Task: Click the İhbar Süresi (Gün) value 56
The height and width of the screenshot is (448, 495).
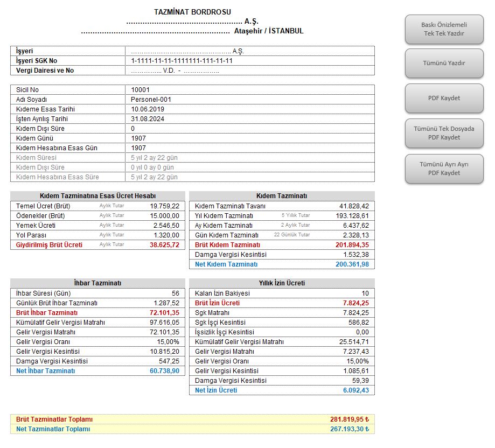Action: pyautogui.click(x=175, y=293)
